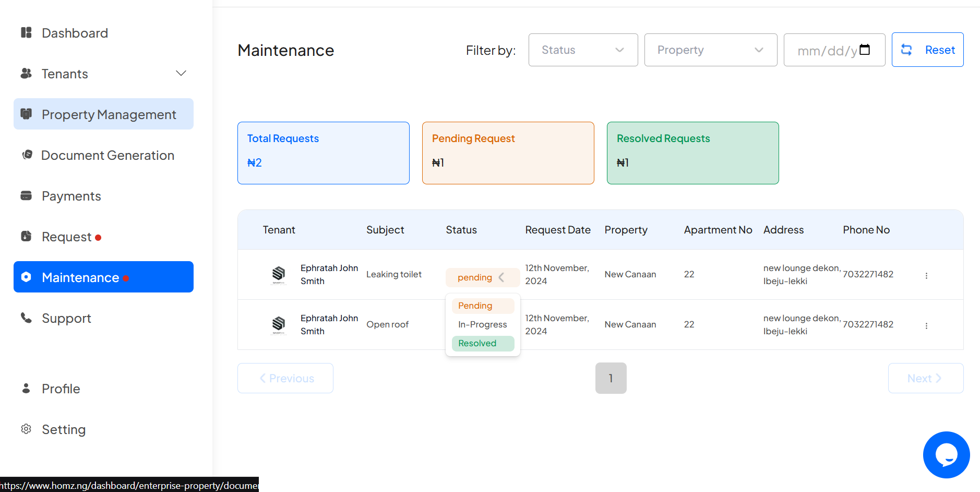Click the Previous page button
This screenshot has height=492, width=980.
[285, 378]
